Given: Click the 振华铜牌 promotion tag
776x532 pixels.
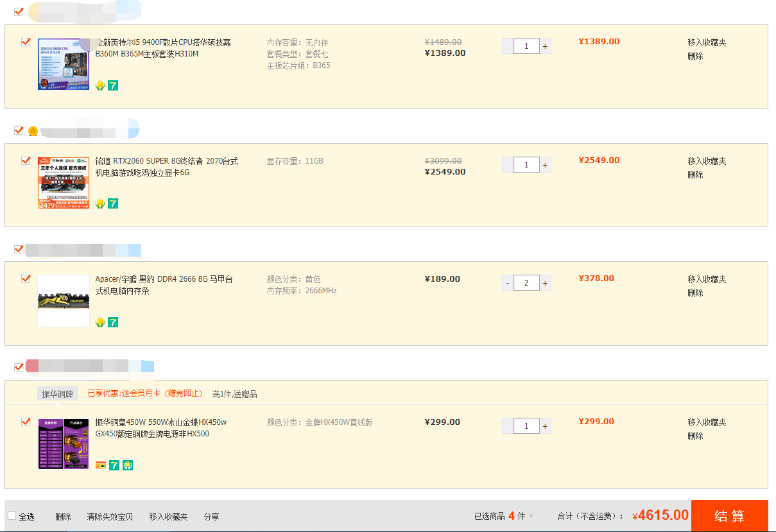Looking at the screenshot, I should pos(58,393).
